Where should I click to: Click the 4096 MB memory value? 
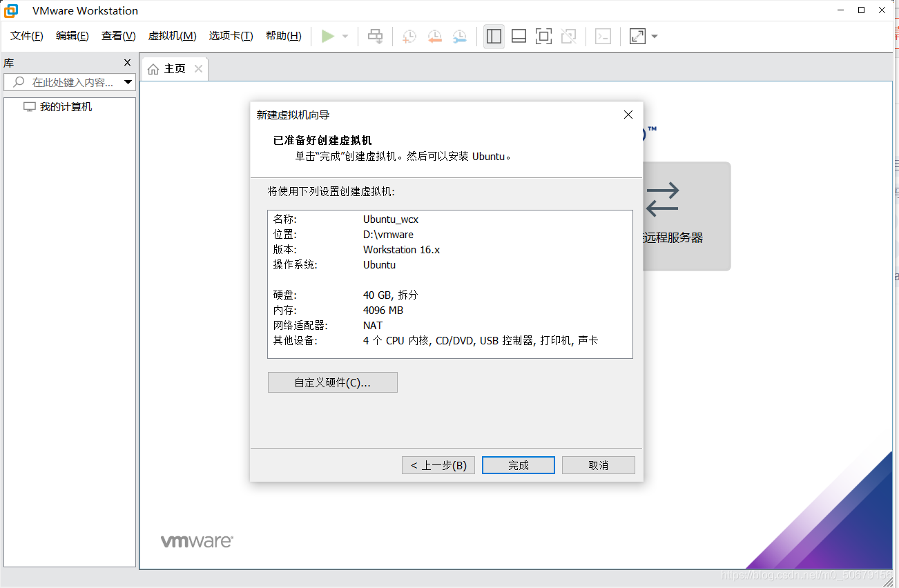[x=383, y=311]
